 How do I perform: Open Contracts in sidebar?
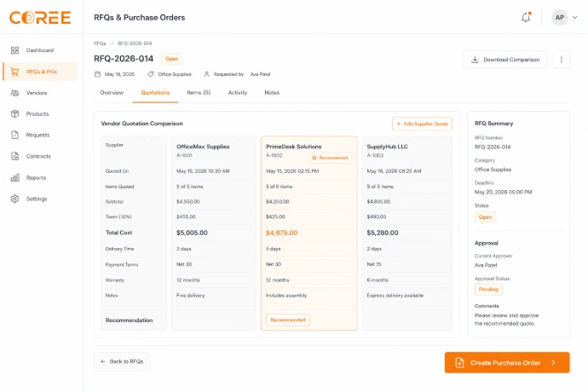coord(40,156)
